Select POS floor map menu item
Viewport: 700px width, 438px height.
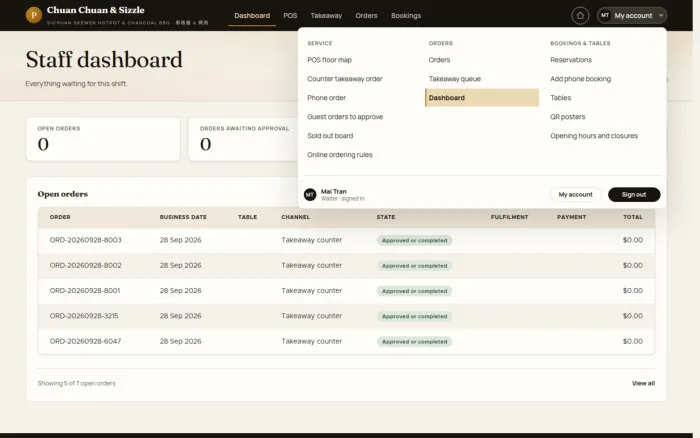coord(329,60)
